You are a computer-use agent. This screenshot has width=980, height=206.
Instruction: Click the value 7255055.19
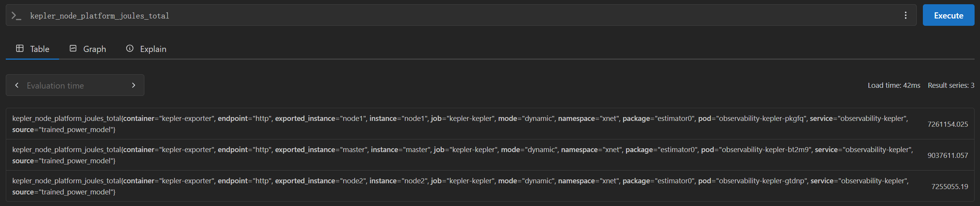click(x=950, y=186)
